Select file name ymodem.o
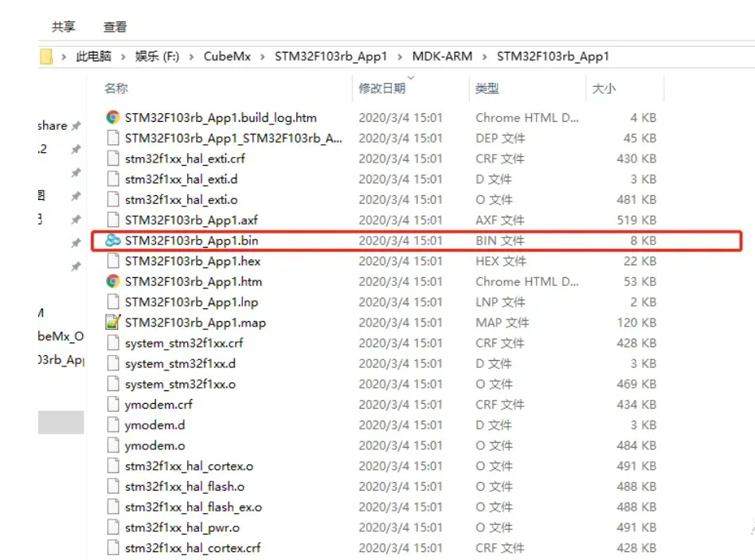Image resolution: width=755 pixels, height=560 pixels. tap(155, 446)
